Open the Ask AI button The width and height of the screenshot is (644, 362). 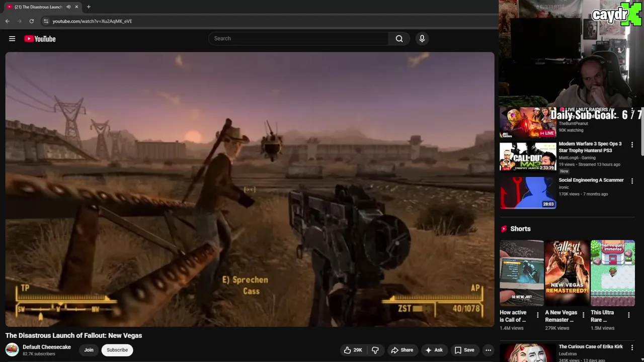click(434, 350)
